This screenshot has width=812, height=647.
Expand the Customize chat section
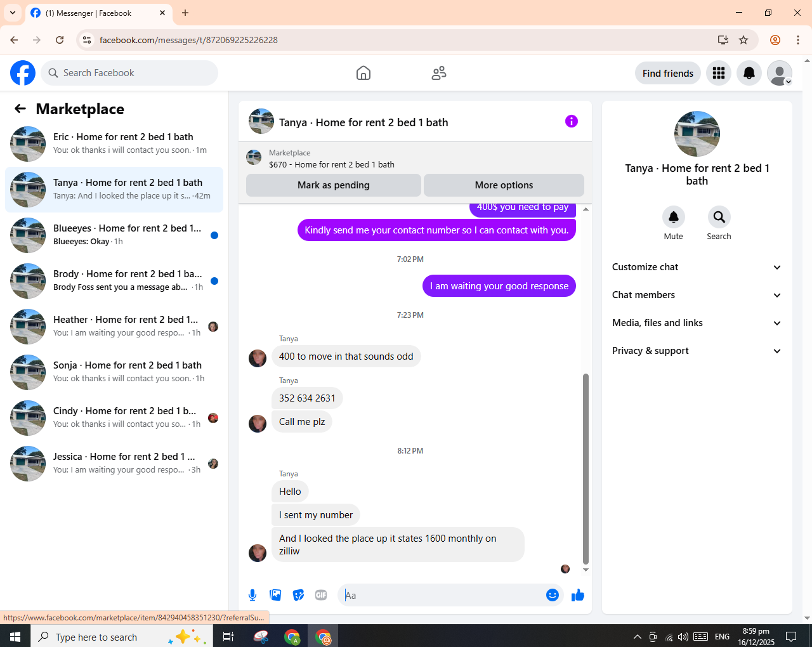697,267
